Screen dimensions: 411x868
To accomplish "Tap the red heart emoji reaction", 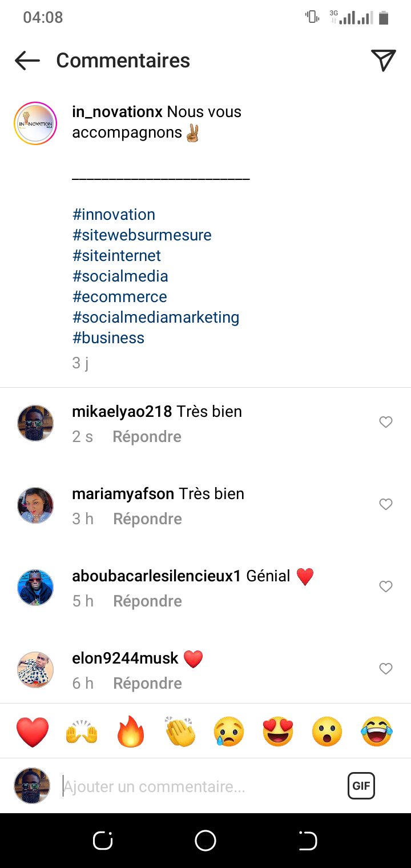I will coord(33,732).
